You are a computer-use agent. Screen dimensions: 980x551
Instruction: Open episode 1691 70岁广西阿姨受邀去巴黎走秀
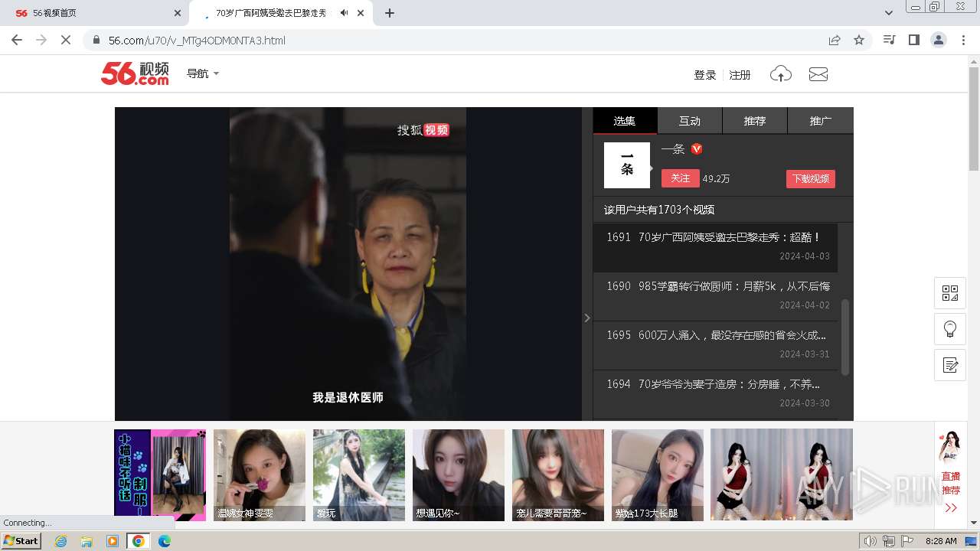pos(715,247)
